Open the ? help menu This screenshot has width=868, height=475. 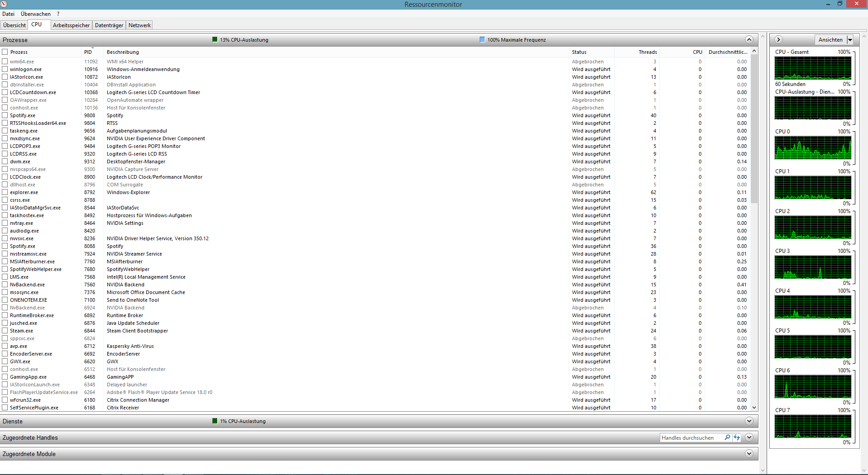[58, 14]
